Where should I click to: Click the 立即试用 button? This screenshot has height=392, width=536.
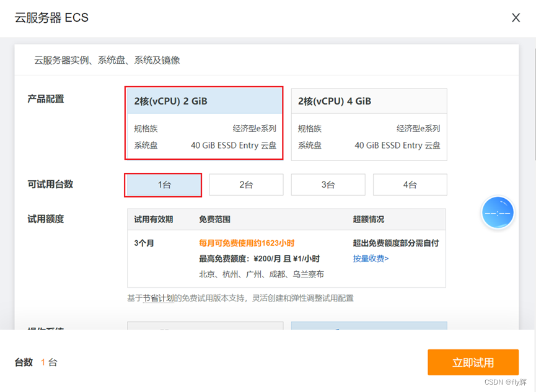tap(473, 362)
